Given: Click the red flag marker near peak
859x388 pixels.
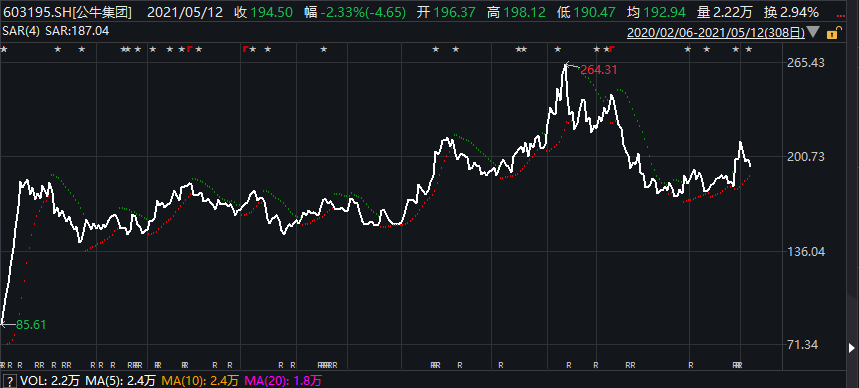Looking at the screenshot, I should tap(610, 49).
